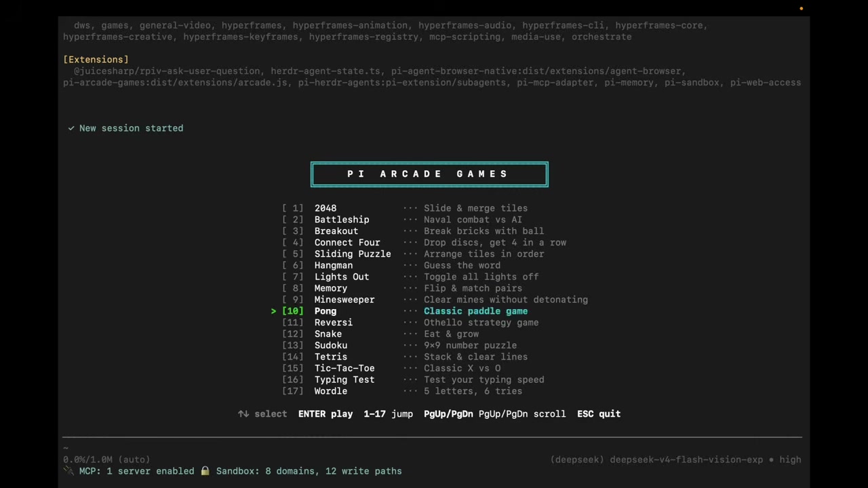Click the New session started message
The height and width of the screenshot is (488, 868).
[131, 128]
